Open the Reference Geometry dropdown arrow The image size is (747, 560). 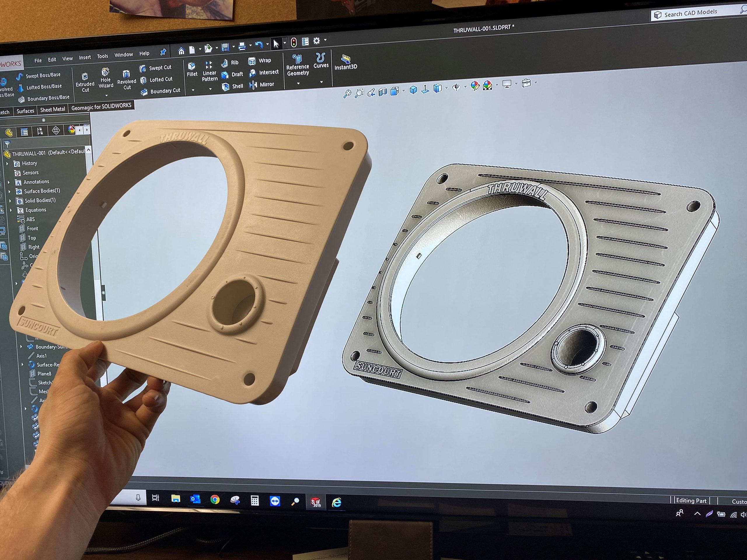[298, 83]
